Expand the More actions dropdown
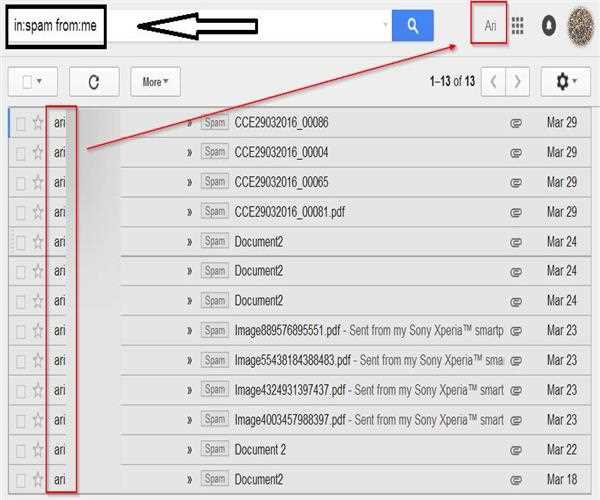The height and width of the screenshot is (500, 600). (x=154, y=82)
